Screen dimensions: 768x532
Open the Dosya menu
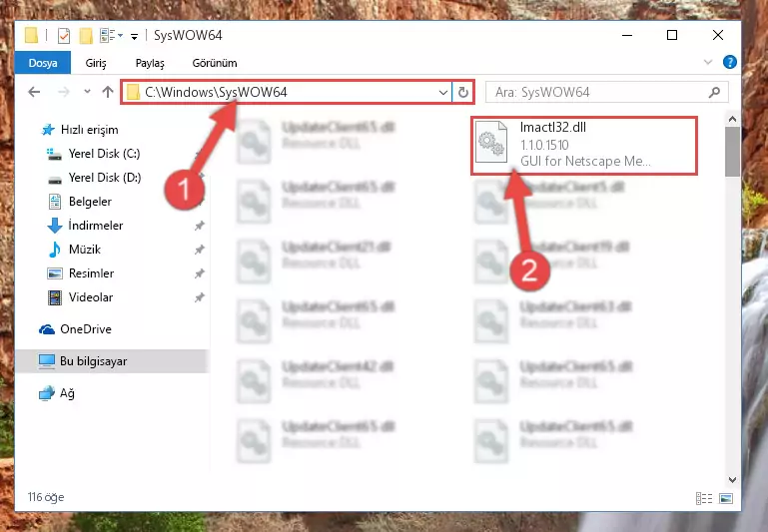click(43, 63)
